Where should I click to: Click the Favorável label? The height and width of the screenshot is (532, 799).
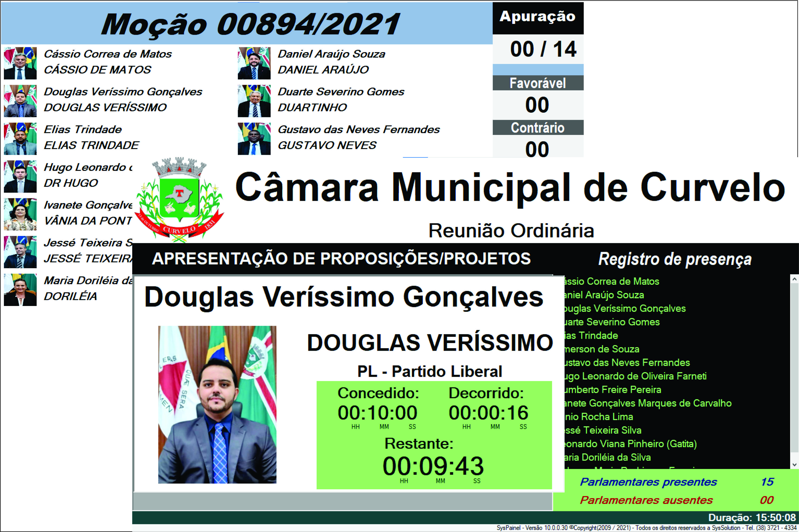538,83
